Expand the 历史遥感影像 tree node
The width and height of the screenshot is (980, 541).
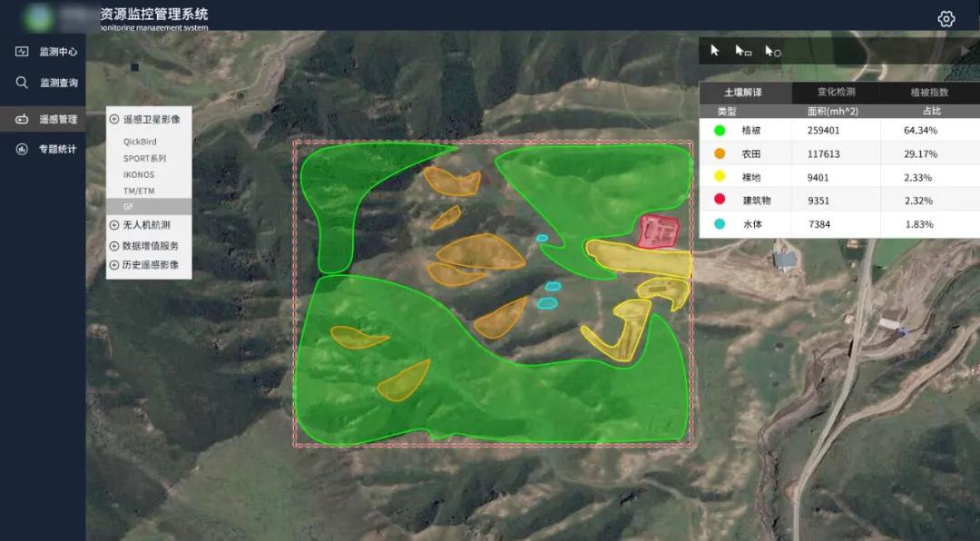click(x=114, y=265)
